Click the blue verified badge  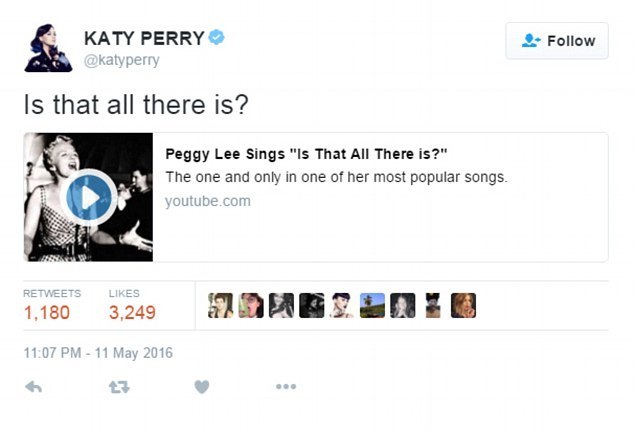pos(217,38)
